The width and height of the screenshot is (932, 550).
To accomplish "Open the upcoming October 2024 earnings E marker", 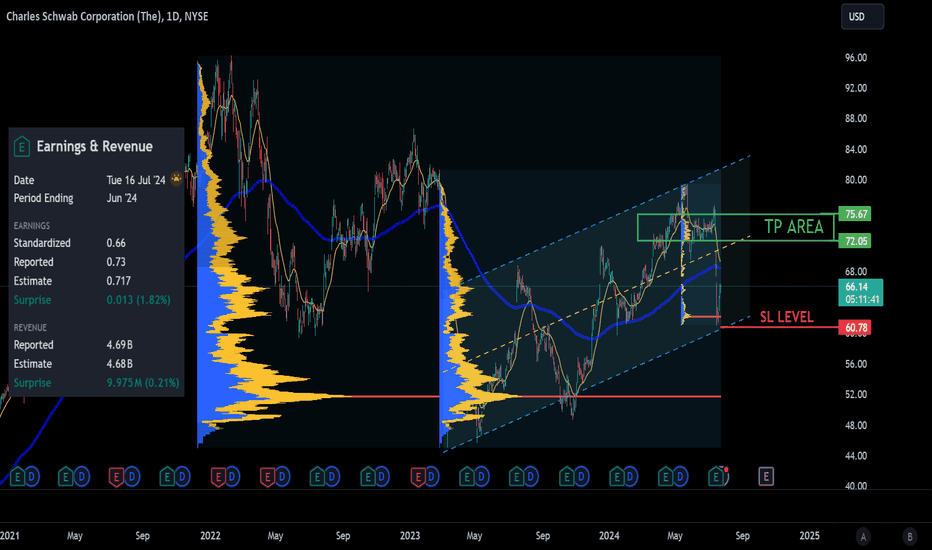I will click(x=766, y=476).
